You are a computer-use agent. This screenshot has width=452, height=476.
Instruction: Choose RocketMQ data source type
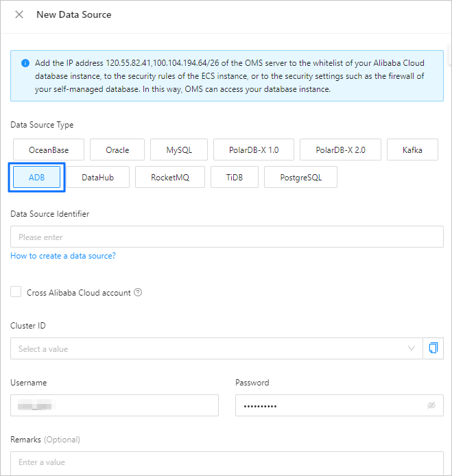coord(170,177)
